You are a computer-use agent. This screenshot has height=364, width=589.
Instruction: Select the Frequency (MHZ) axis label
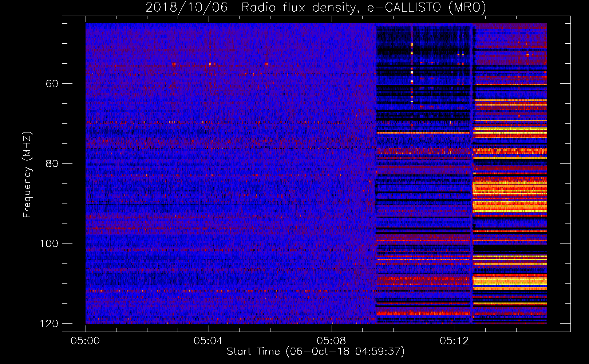click(27, 174)
